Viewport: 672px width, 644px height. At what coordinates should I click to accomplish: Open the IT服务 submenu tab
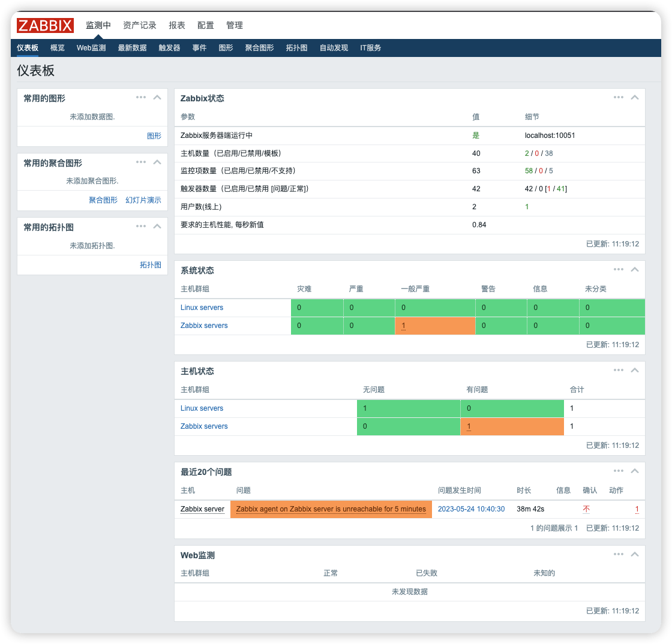click(x=371, y=48)
